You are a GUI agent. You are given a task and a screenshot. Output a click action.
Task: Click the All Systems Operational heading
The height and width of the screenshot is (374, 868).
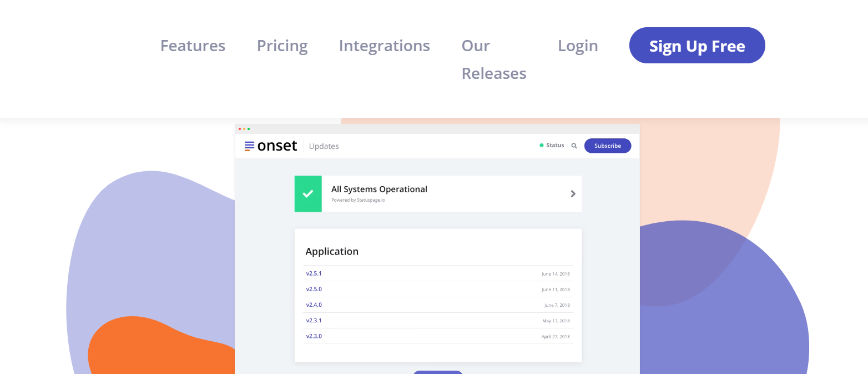(379, 189)
